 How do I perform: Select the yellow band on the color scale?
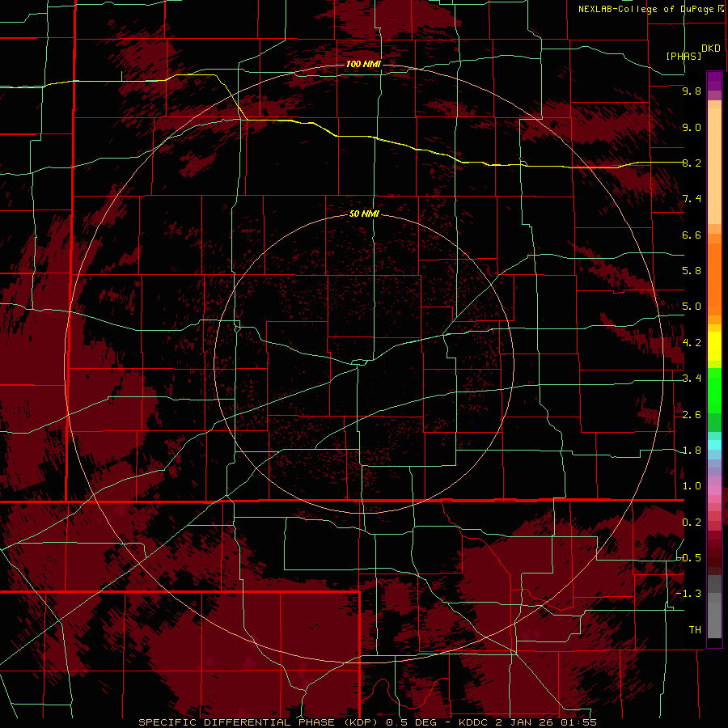coord(714,346)
